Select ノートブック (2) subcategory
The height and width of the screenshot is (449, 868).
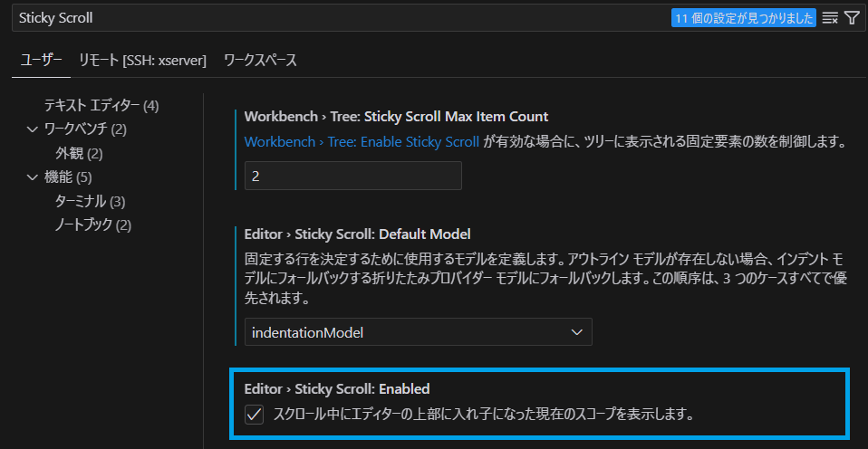click(x=93, y=225)
